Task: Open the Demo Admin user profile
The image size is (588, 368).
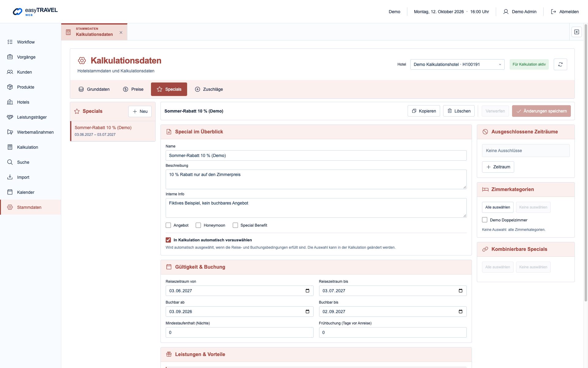Action: click(x=520, y=12)
